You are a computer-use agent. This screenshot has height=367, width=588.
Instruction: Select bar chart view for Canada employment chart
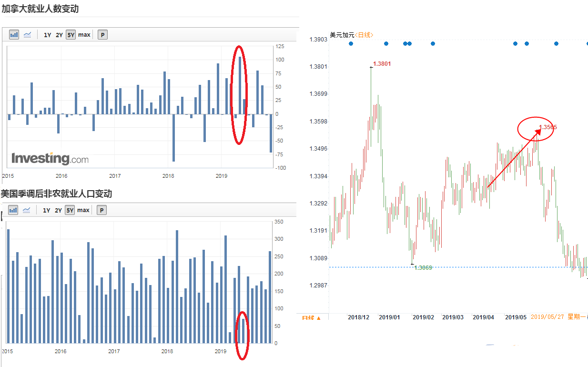(14, 35)
